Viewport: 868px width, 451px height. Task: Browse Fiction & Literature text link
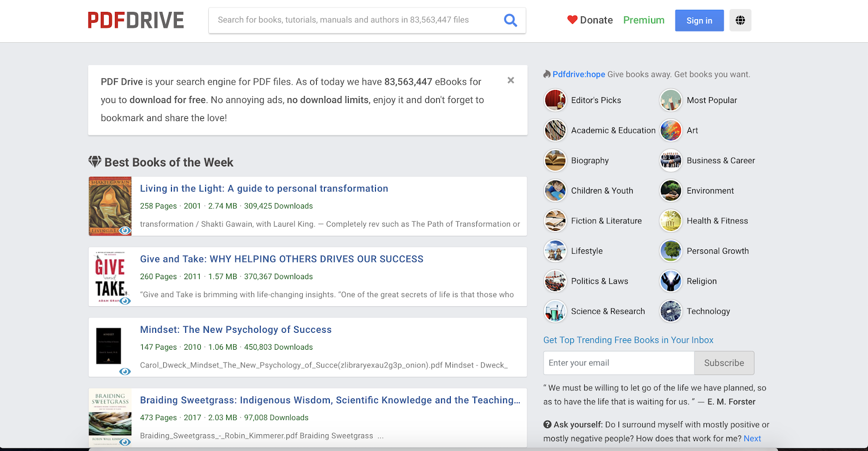(606, 221)
